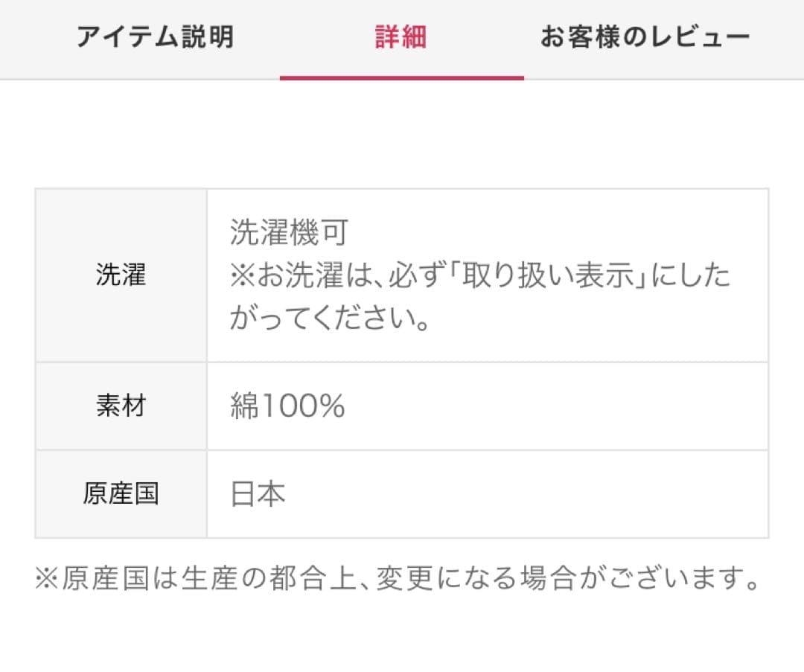Image resolution: width=804 pixels, height=672 pixels.
Task: Click the ※ mark before 原産国は生産
Action: [48, 579]
